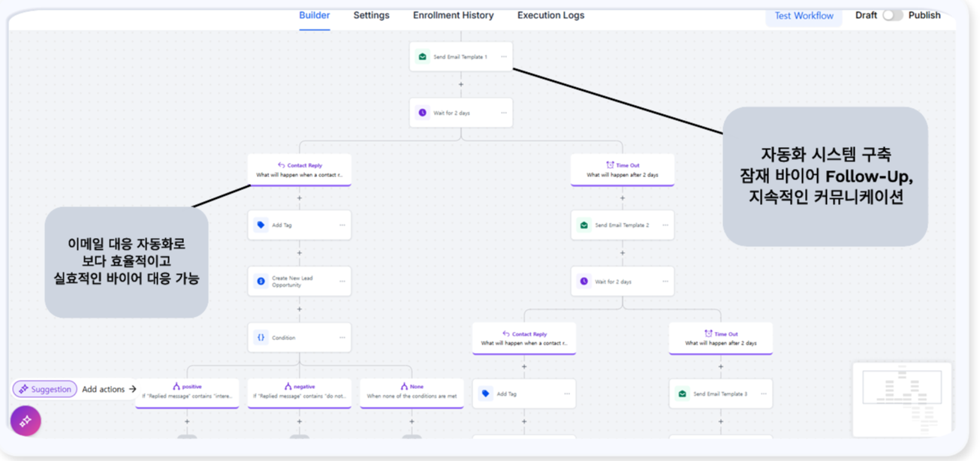This screenshot has height=461, width=980.
Task: Open the three-dot menu on Send Email Template 3
Action: coord(764,393)
